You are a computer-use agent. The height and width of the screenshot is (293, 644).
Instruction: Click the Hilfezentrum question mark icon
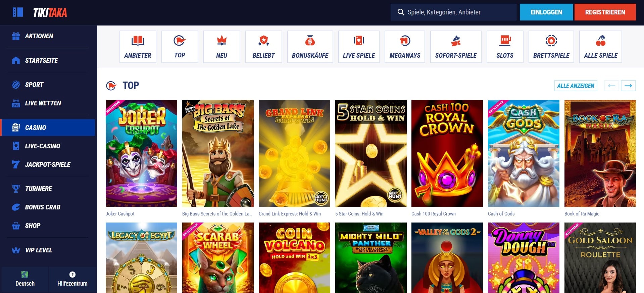[72, 274]
